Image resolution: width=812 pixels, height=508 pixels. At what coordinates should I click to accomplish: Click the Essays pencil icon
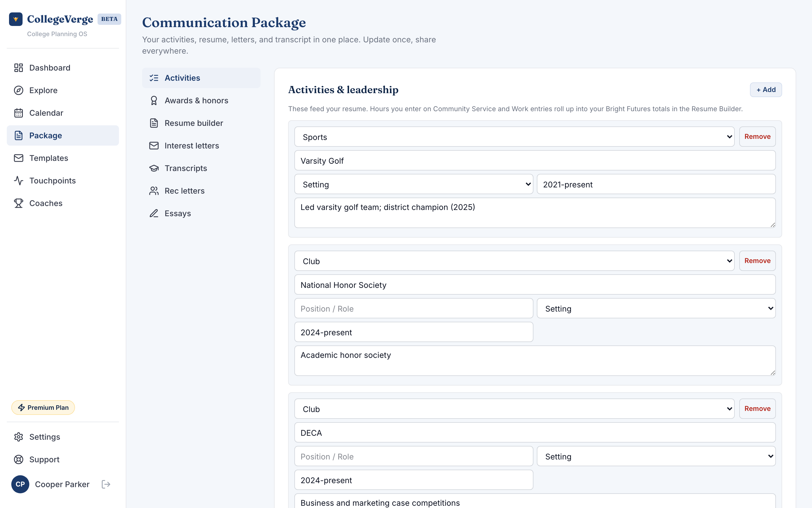coord(154,213)
